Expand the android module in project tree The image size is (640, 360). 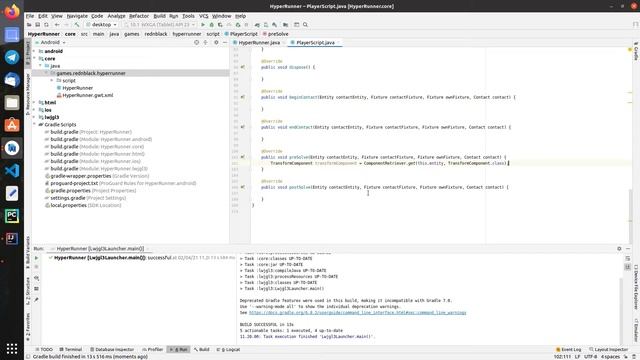34,51
